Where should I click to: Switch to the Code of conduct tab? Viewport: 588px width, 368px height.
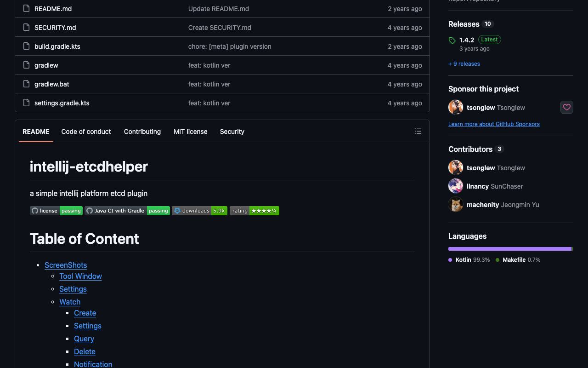point(86,132)
